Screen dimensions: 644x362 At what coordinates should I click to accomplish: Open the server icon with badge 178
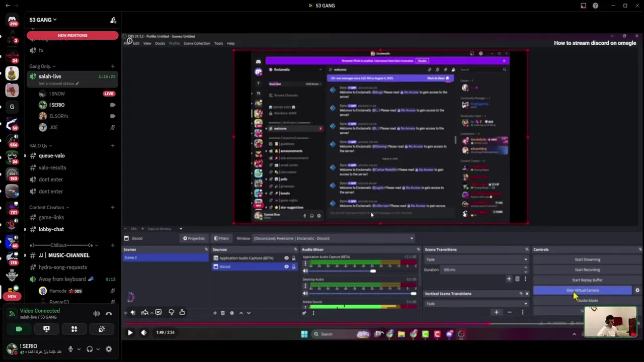coord(12,258)
